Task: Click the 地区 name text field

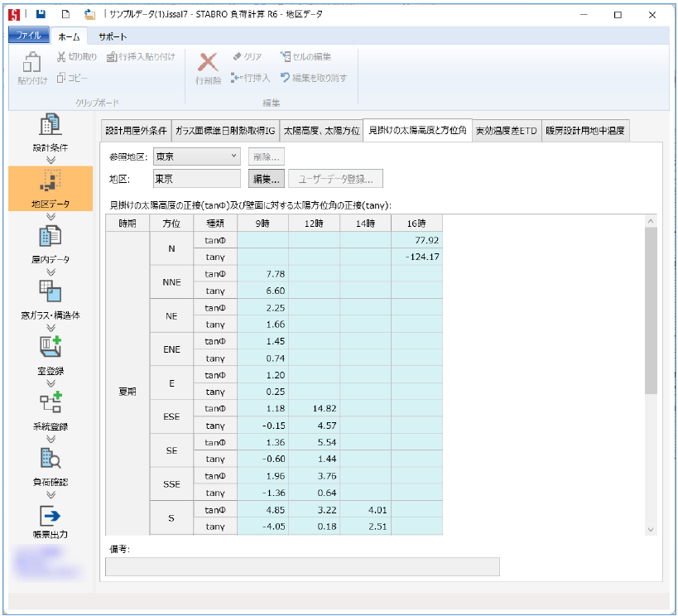Action: click(197, 178)
